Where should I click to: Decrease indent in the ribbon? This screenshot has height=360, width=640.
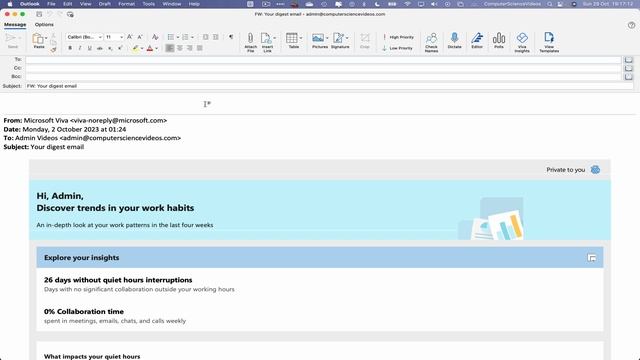205,37
